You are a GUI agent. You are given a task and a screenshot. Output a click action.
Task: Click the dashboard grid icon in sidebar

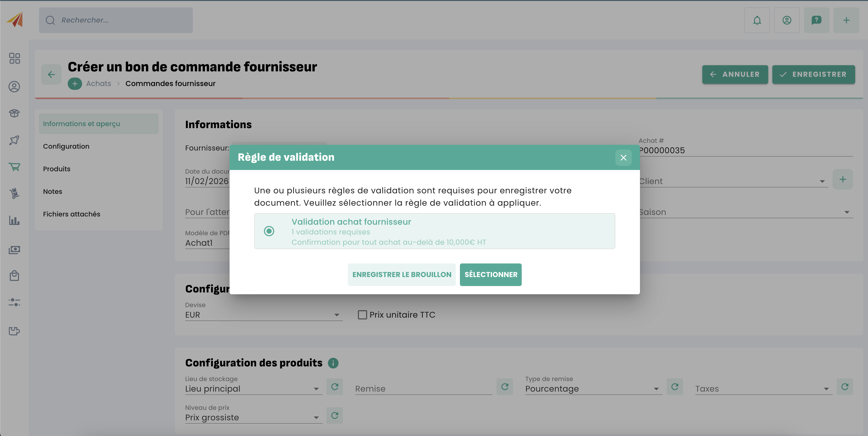coord(14,58)
